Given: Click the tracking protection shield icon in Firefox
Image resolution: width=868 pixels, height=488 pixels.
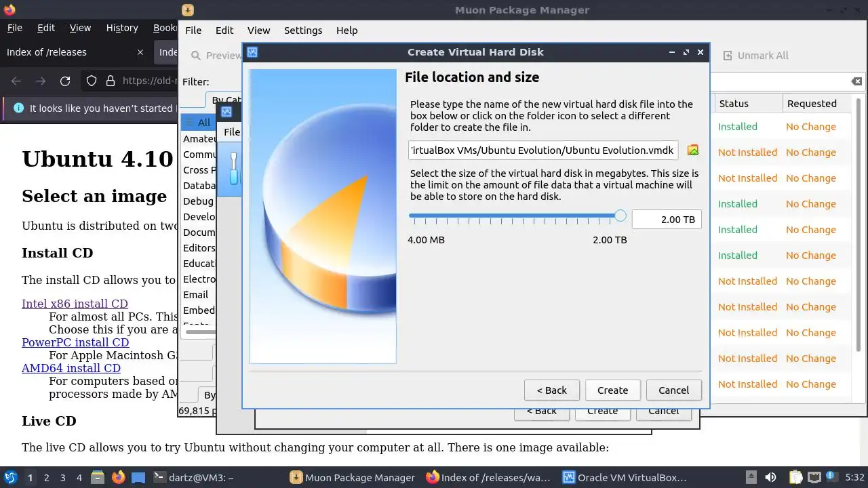Looking at the screenshot, I should coord(92,81).
